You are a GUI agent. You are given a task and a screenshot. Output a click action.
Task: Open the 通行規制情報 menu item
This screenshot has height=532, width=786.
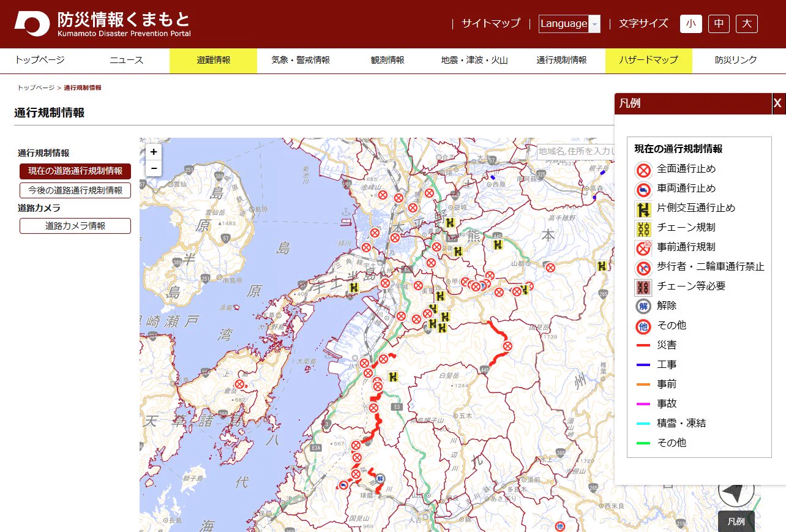(x=561, y=60)
